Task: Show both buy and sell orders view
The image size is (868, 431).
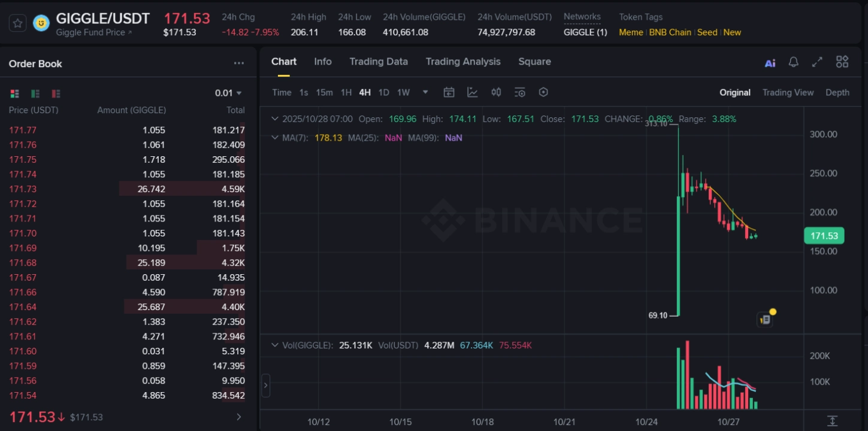Action: pyautogui.click(x=15, y=93)
